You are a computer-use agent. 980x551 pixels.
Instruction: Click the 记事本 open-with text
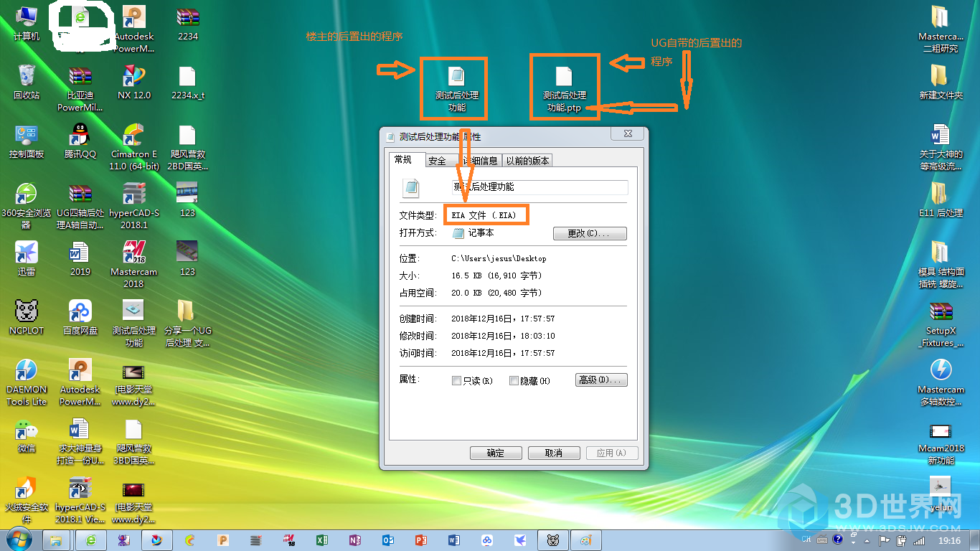click(x=481, y=233)
